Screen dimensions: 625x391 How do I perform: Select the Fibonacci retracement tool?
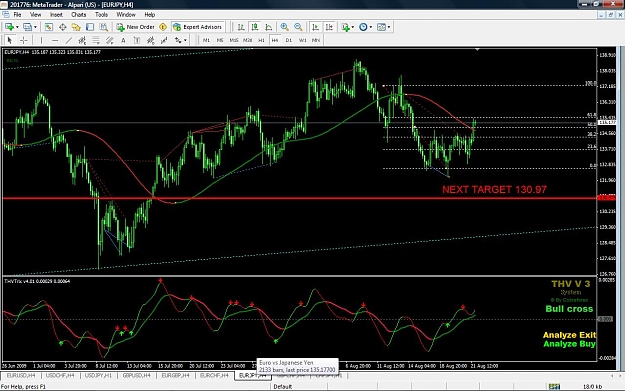point(96,40)
